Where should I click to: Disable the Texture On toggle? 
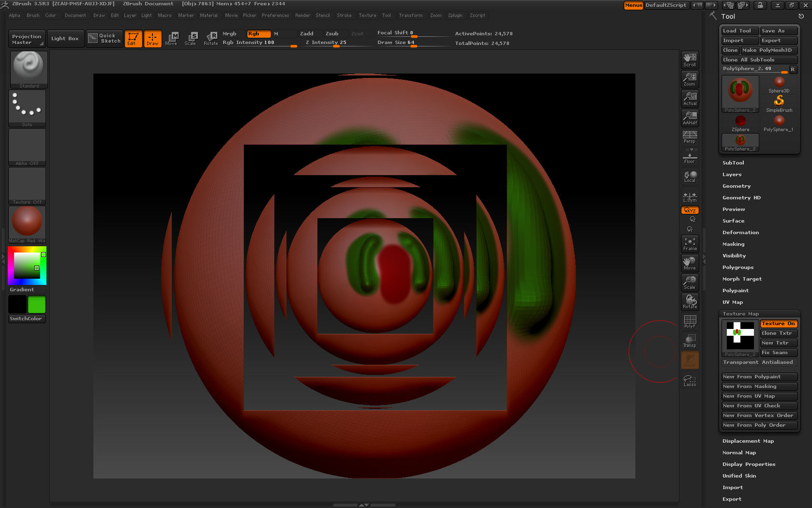click(x=778, y=324)
